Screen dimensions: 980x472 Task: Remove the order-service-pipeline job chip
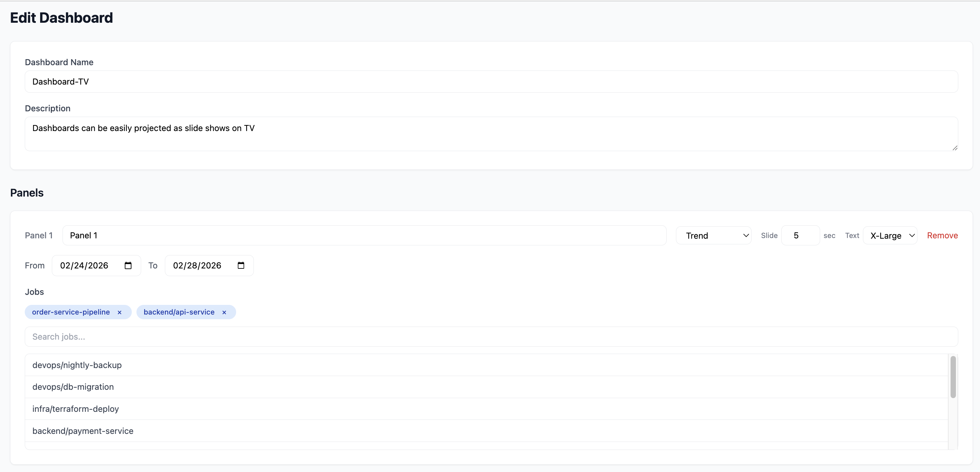119,312
